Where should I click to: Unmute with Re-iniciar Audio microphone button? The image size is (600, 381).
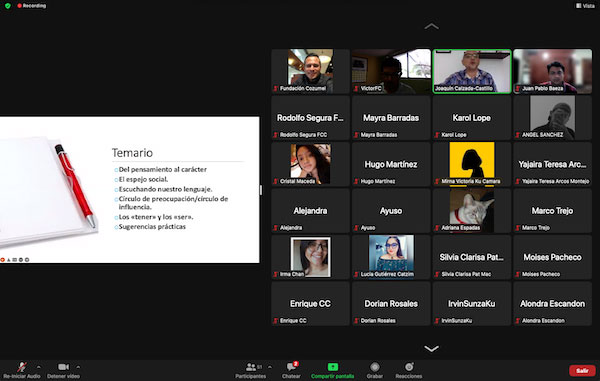point(22,370)
